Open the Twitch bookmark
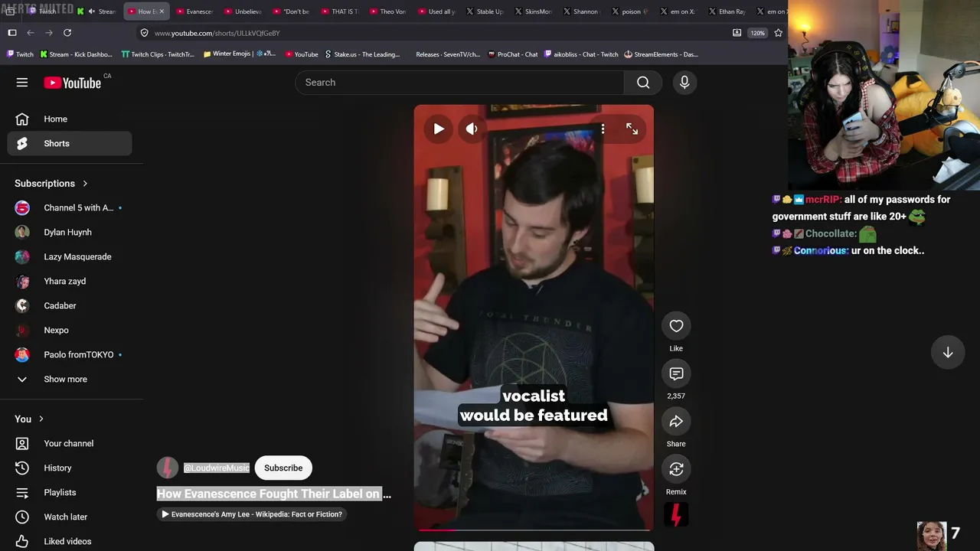 pyautogui.click(x=21, y=54)
